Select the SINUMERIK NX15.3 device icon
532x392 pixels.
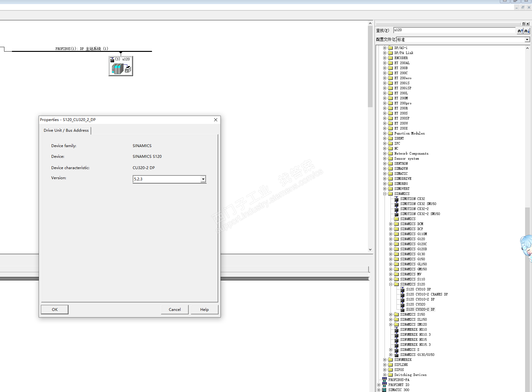[396, 345]
